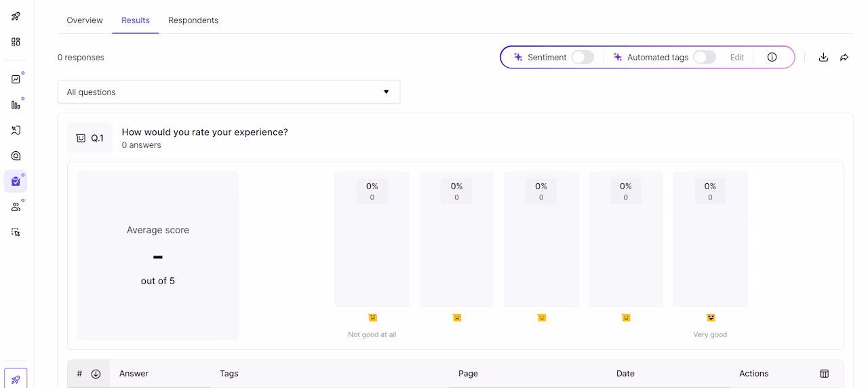The width and height of the screenshot is (868, 388).
Task: Open the bar chart icon in sidebar
Action: click(16, 104)
